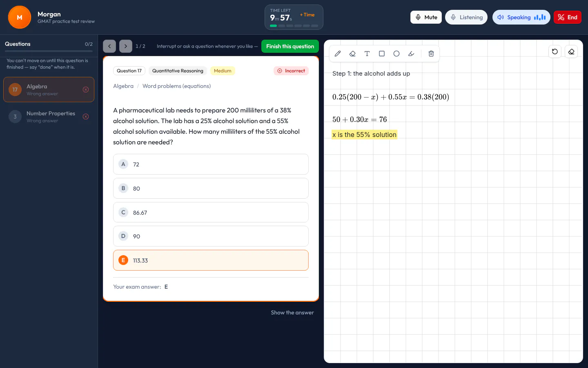This screenshot has height=368, width=588.
Task: Click wrong-answer icon on Algebra row
Action: (x=86, y=90)
